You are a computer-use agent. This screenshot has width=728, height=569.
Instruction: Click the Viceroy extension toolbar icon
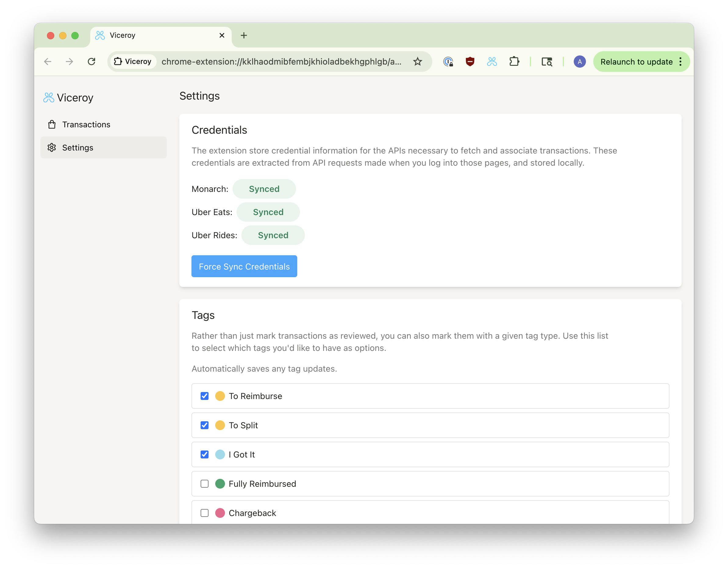pos(492,62)
